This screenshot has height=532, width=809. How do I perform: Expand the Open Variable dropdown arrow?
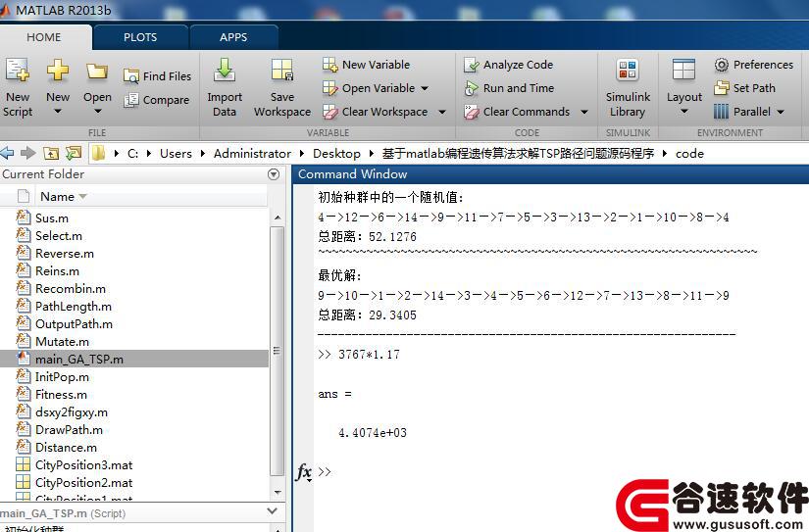coord(424,88)
